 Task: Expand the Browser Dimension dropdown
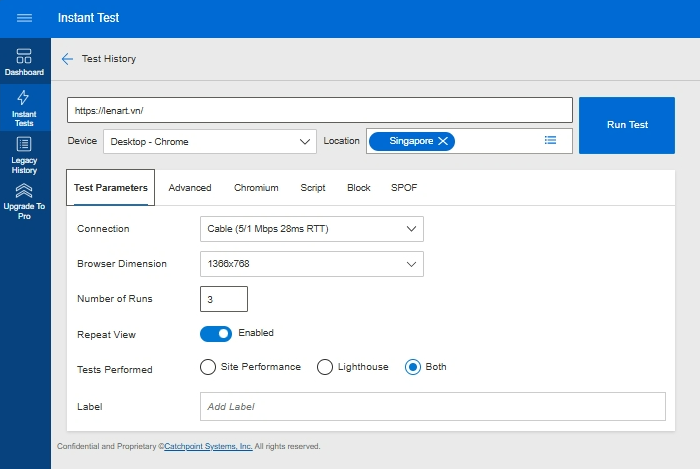pos(311,264)
